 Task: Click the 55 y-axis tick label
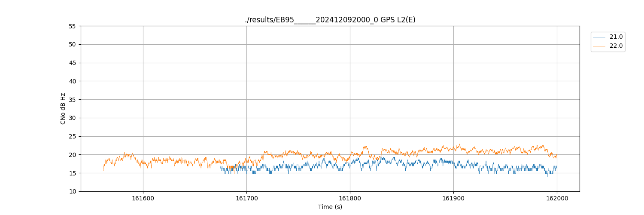(x=72, y=26)
